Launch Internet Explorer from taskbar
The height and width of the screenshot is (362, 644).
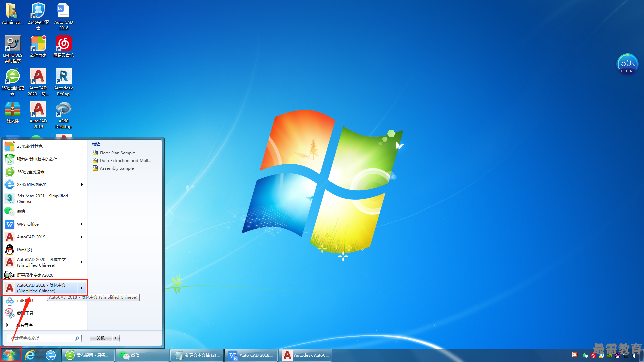[x=30, y=355]
